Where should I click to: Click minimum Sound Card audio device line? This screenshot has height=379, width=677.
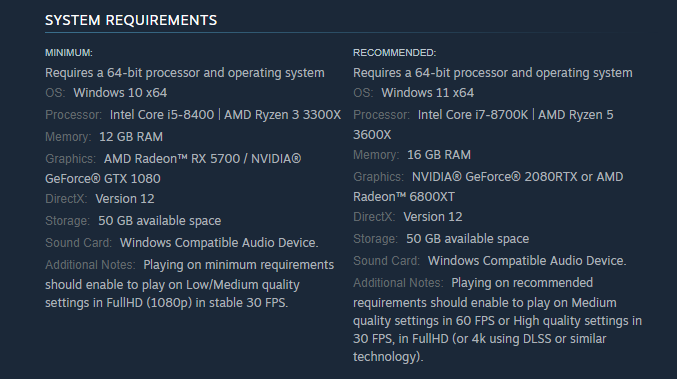point(182,243)
